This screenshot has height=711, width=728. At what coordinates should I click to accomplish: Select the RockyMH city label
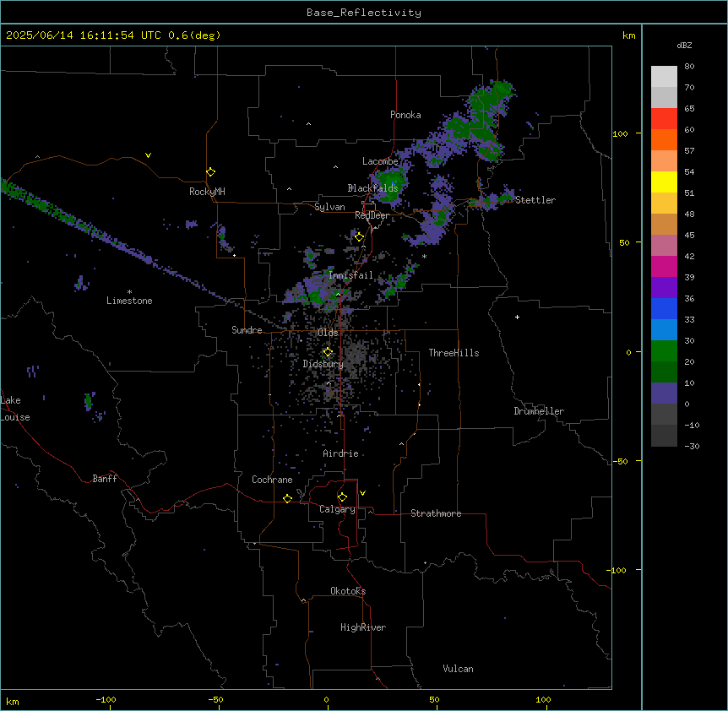coord(207,192)
